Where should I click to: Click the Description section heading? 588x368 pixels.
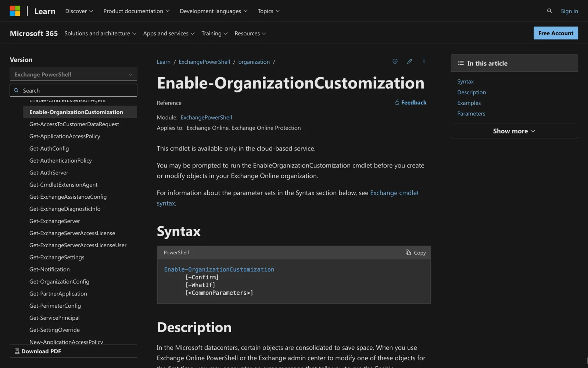(x=194, y=328)
